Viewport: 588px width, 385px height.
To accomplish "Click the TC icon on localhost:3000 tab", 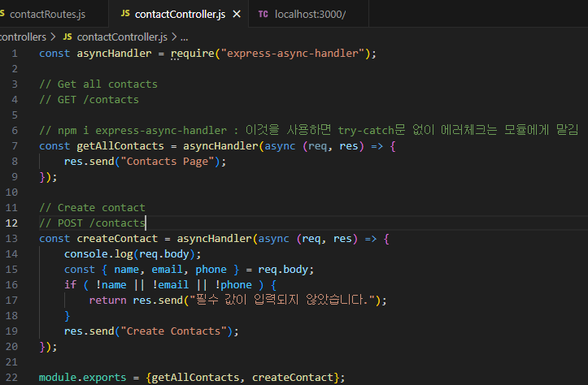I will 263,15.
